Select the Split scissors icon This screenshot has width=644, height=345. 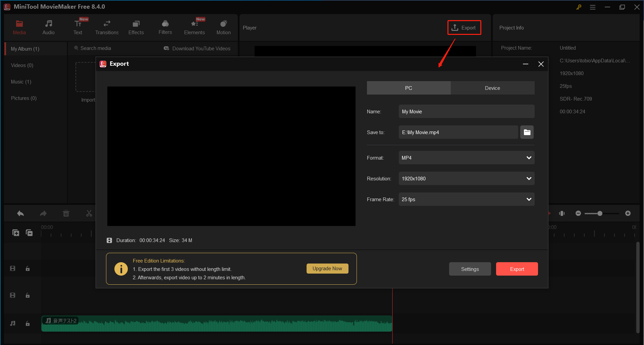click(89, 213)
